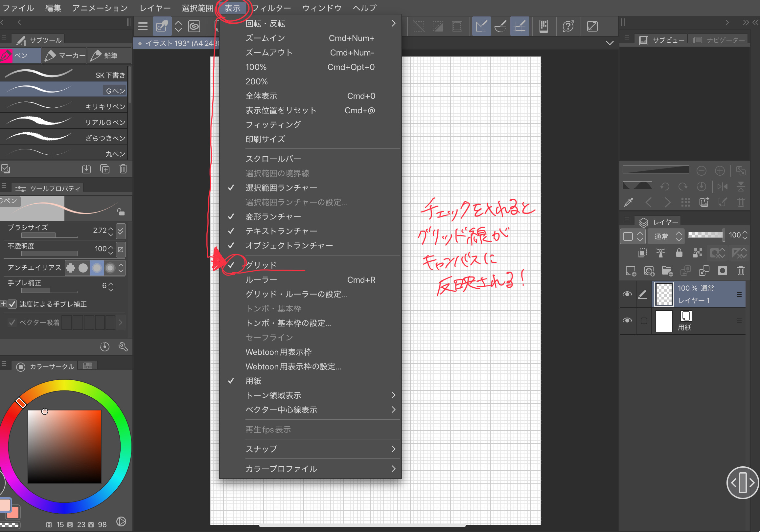Image resolution: width=760 pixels, height=532 pixels.
Task: Hide レイヤー1 using the eye icon
Action: tap(627, 294)
